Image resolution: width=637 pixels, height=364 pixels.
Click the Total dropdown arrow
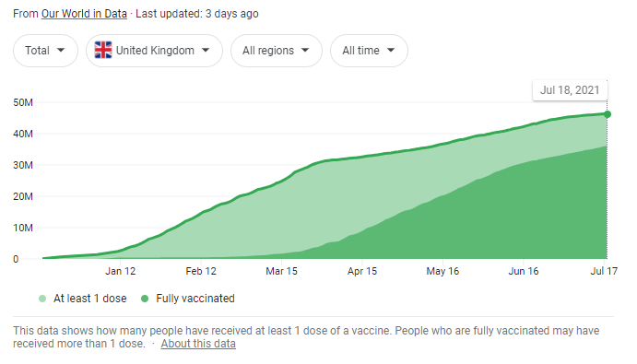[x=61, y=51]
